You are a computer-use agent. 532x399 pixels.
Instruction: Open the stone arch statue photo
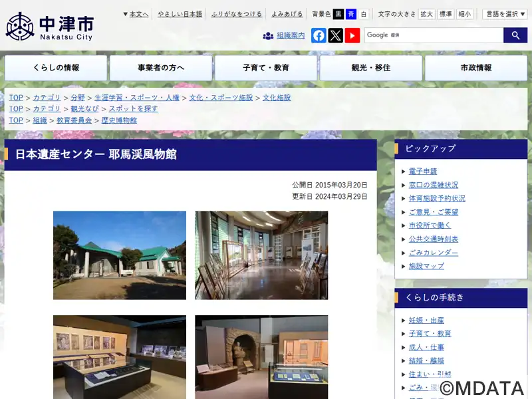tap(261, 357)
